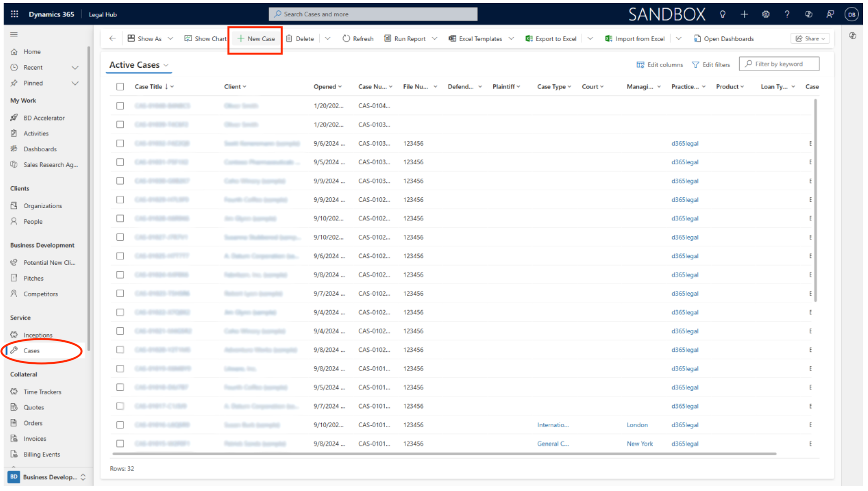This screenshot has width=868, height=491.
Task: Open the app launcher waffle icon
Action: (x=14, y=14)
